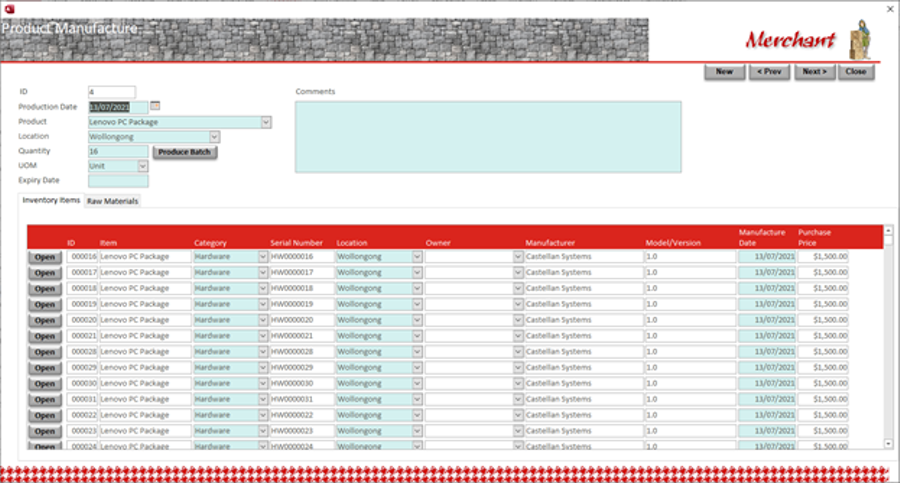Click the Close button beside Next
900x483 pixels.
click(x=856, y=72)
